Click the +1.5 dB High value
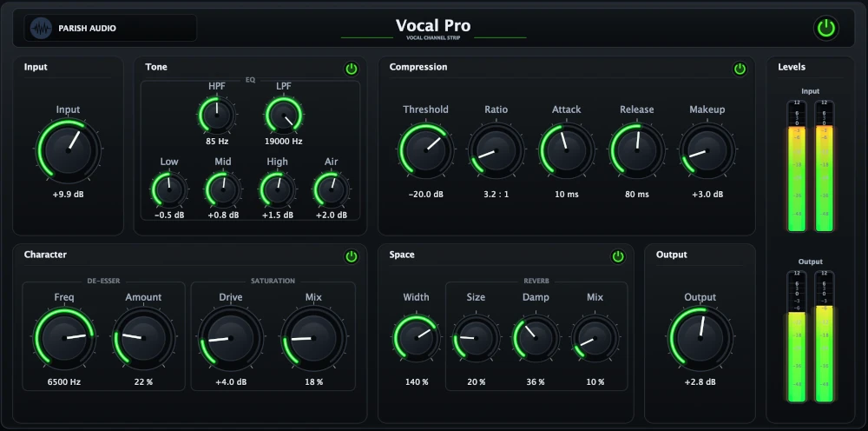The height and width of the screenshot is (431, 868). coord(278,215)
